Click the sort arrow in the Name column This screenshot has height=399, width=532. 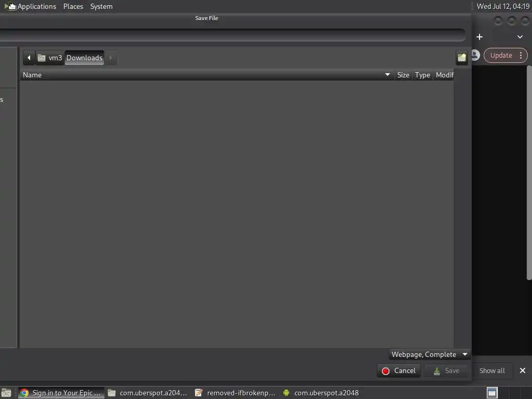[x=388, y=75]
